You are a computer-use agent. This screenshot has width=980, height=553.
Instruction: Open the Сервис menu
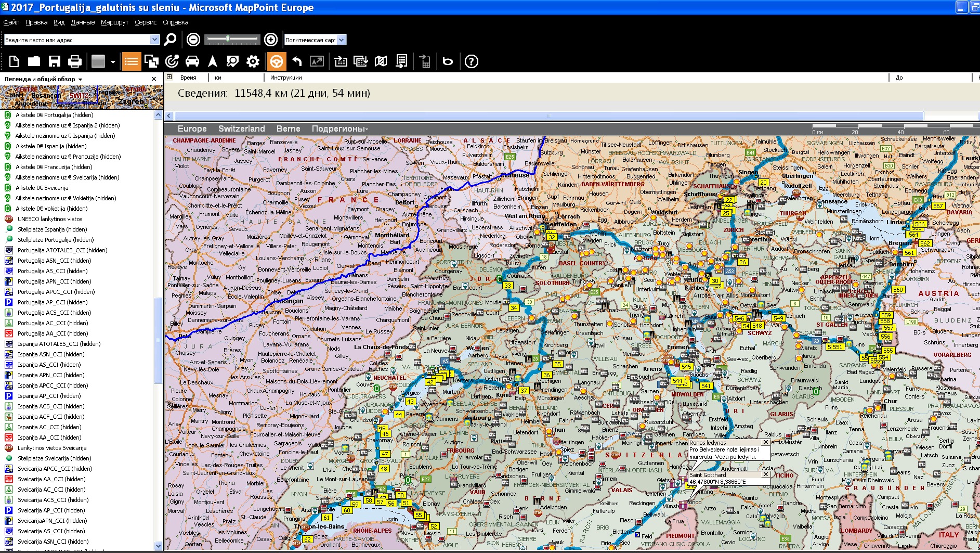pos(146,22)
